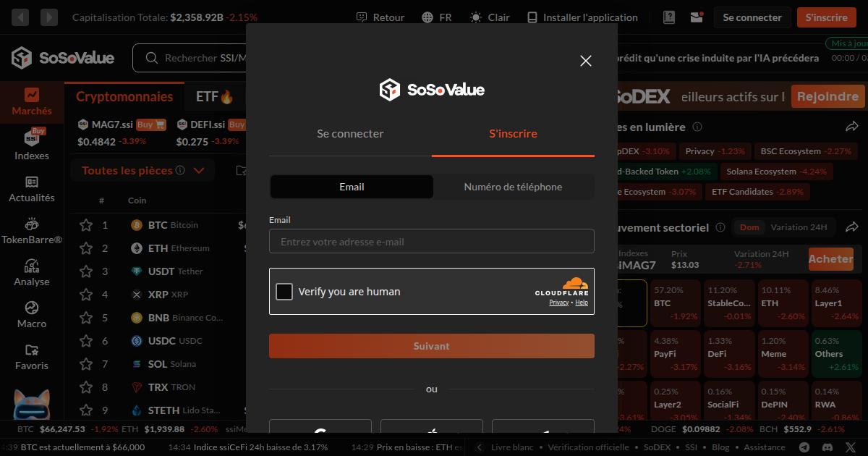Click the Suivant button

coord(432,346)
